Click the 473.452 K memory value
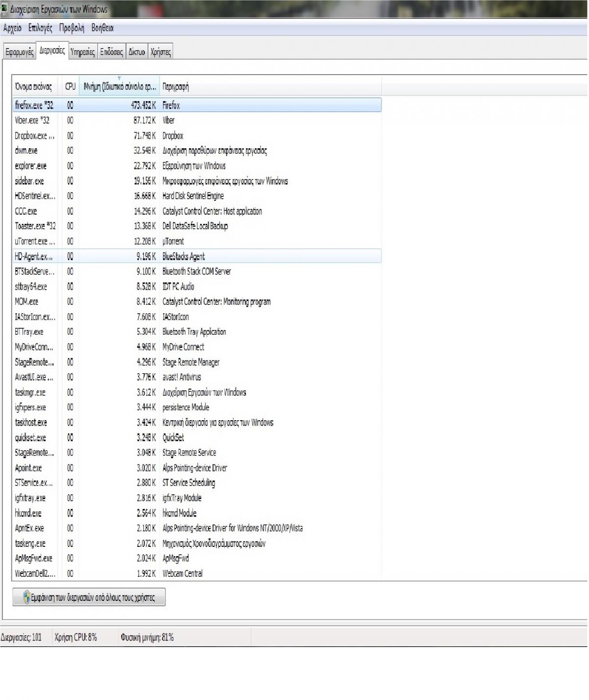 click(143, 105)
